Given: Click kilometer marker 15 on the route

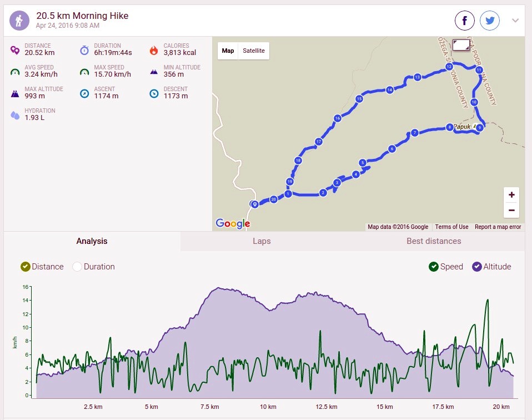Looking at the screenshot, I should pos(359,99).
